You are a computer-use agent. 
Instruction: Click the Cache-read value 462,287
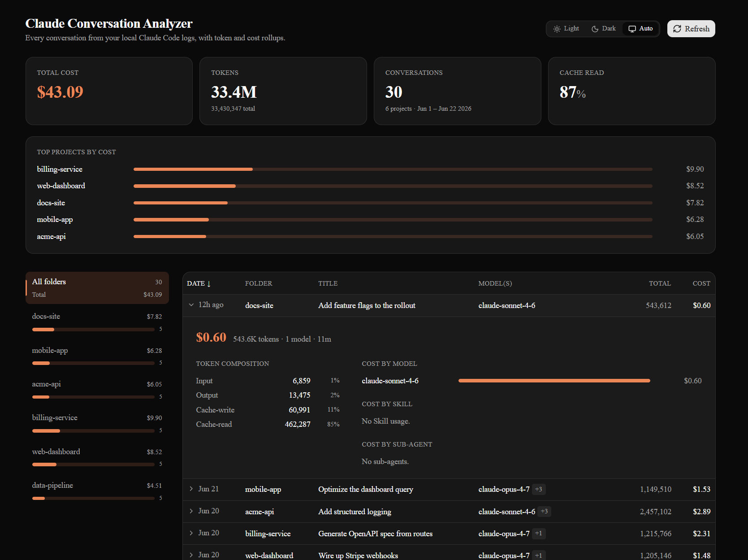click(x=298, y=424)
